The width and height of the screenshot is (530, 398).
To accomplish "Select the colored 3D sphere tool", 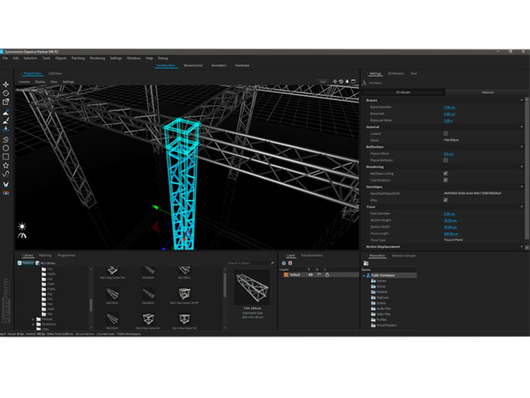I will (x=6, y=139).
